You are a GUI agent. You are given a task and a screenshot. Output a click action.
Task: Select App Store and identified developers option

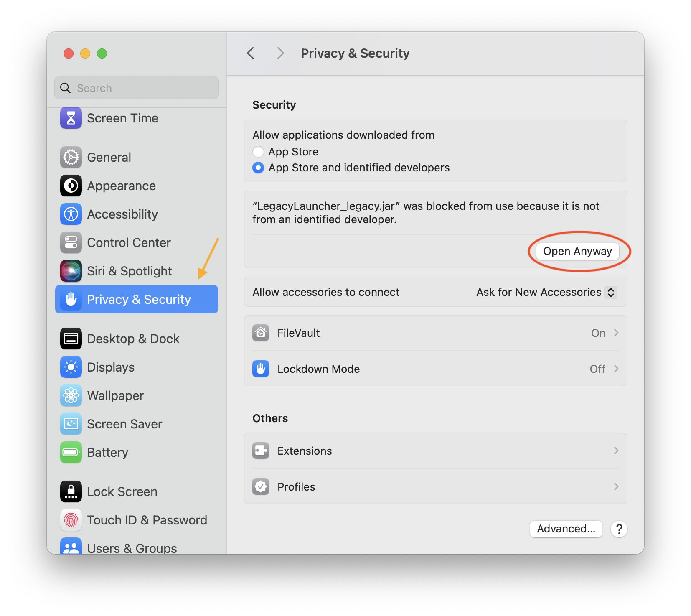tap(258, 168)
